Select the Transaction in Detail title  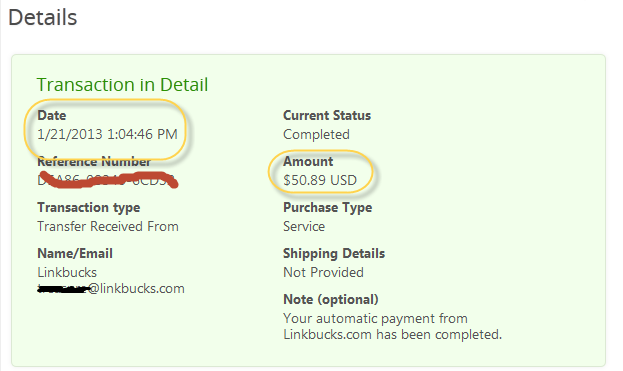122,85
